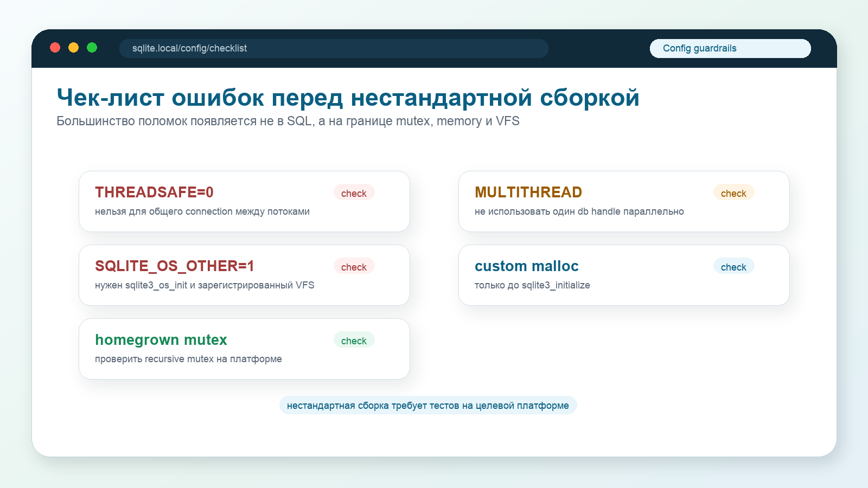Click the check badge on MULTITHREAD card
Image resolution: width=868 pixels, height=488 pixels.
[x=733, y=193]
